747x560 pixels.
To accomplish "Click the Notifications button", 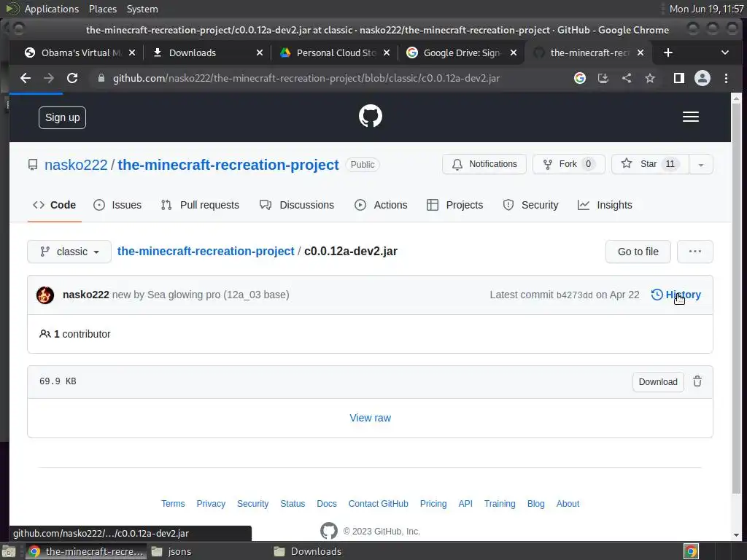I will 484,164.
